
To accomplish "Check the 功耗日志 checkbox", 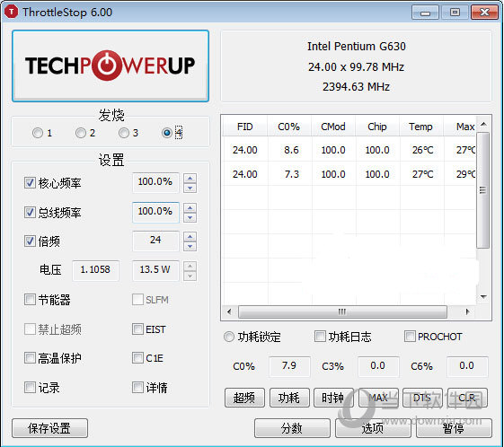I will [320, 337].
